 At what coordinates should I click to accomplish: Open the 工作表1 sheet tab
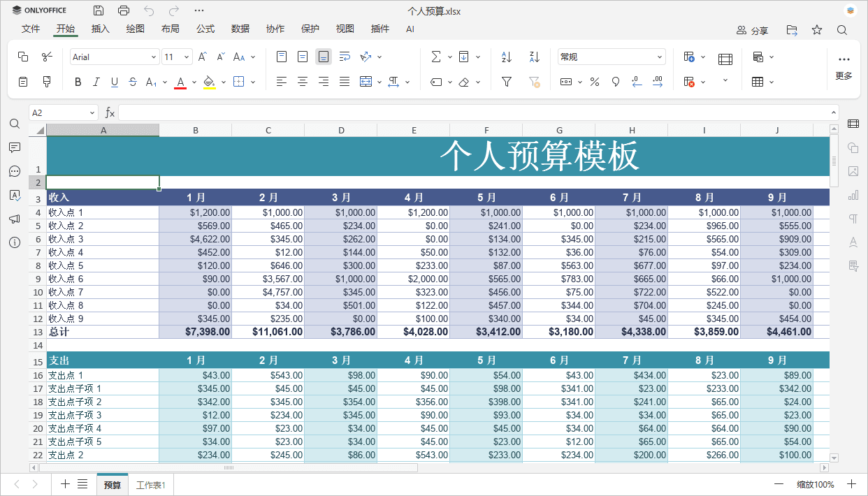coord(150,483)
